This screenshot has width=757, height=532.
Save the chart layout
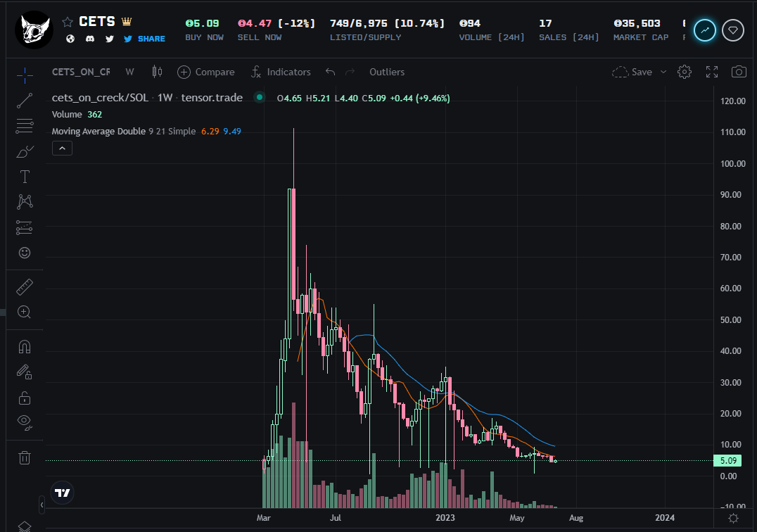point(632,72)
